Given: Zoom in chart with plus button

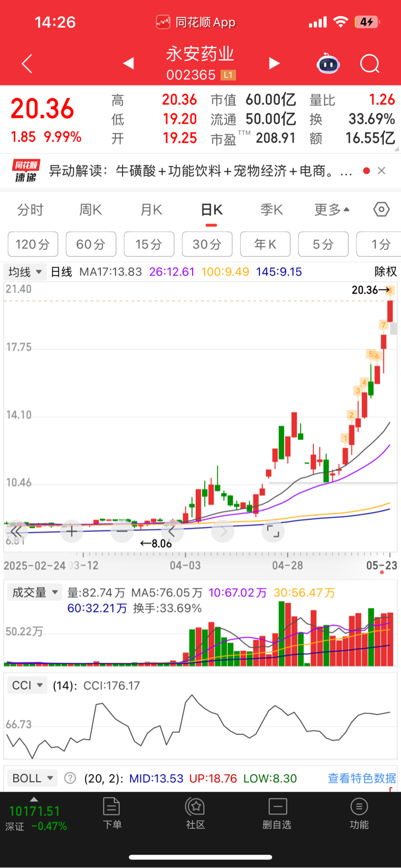Looking at the screenshot, I should (x=72, y=531).
